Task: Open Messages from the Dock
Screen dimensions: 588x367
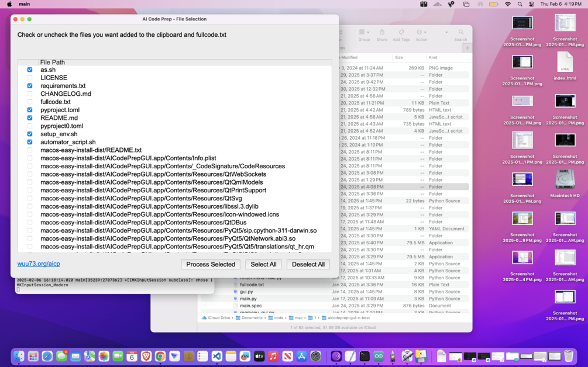Action: click(x=61, y=356)
